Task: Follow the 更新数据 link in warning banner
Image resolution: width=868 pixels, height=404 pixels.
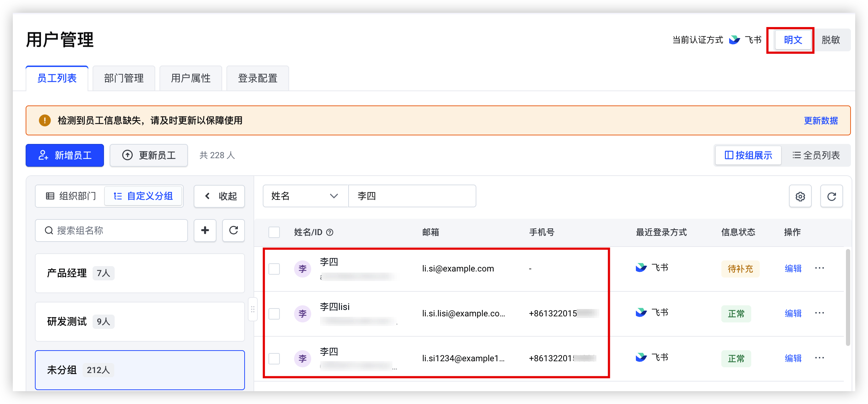Action: (821, 121)
